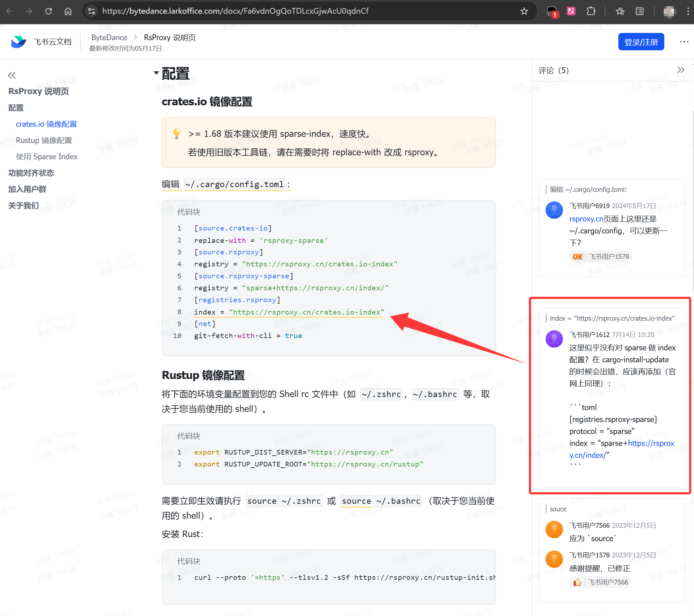Click the ~/.cargo/config.toml inline code

click(x=235, y=185)
